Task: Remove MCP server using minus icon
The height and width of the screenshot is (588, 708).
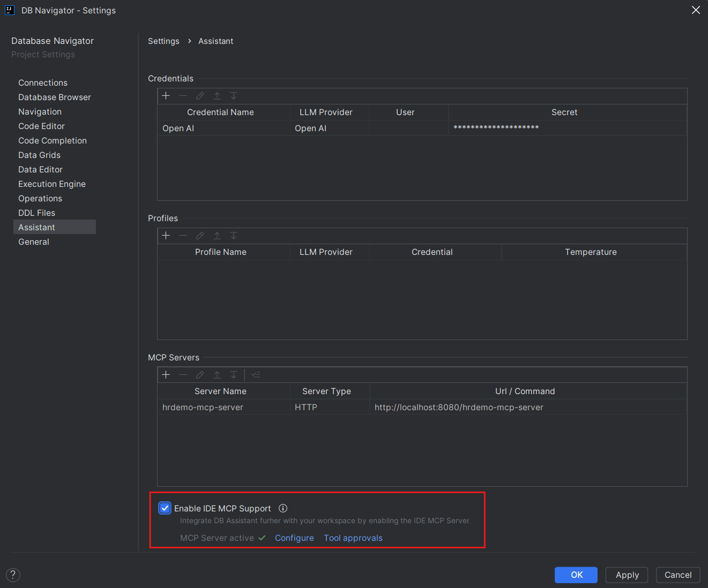Action: [183, 375]
